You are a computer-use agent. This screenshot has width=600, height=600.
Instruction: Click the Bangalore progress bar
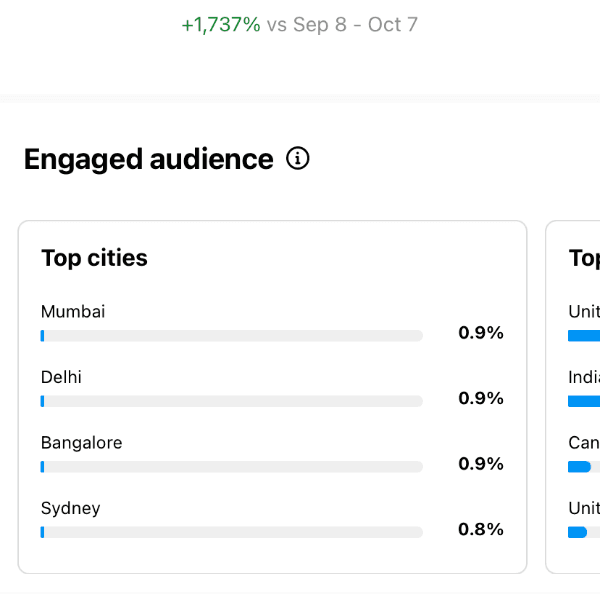click(231, 467)
